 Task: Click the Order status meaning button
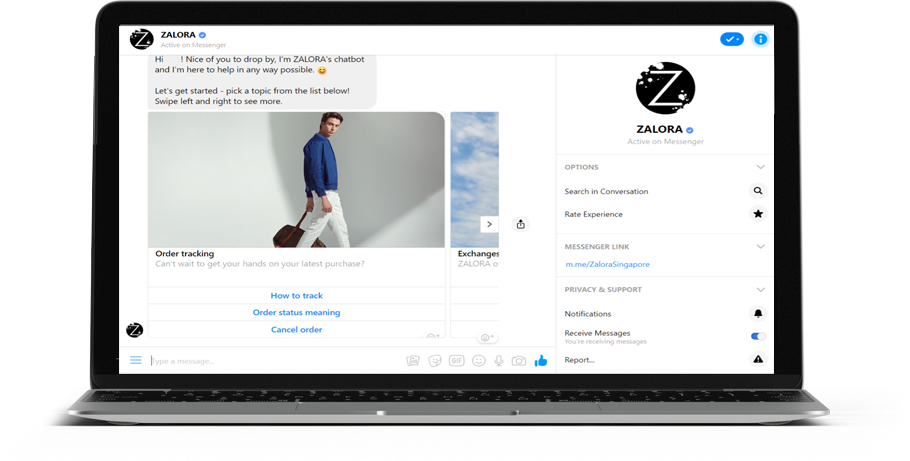(x=297, y=312)
